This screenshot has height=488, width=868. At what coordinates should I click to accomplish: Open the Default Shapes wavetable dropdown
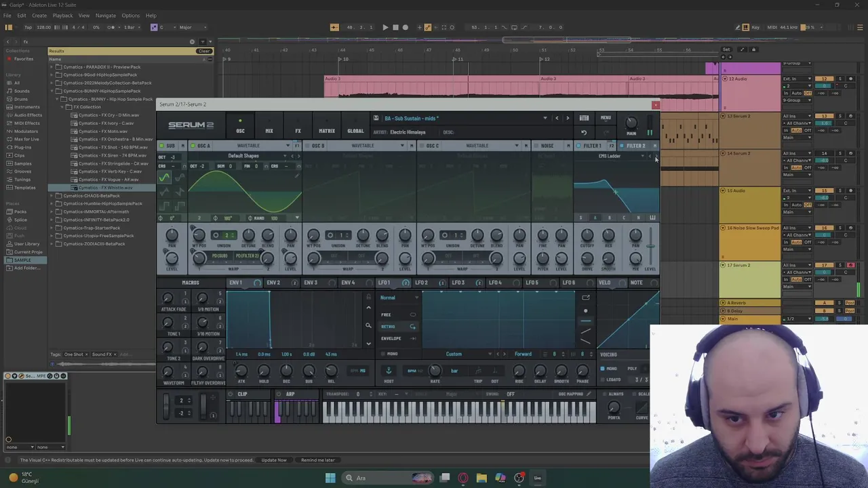pos(243,156)
